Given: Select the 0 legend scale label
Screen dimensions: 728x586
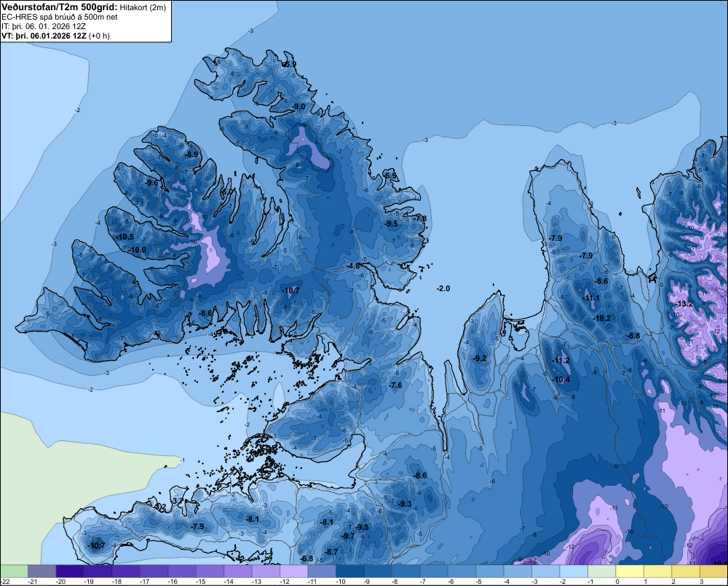Looking at the screenshot, I should 617,582.
